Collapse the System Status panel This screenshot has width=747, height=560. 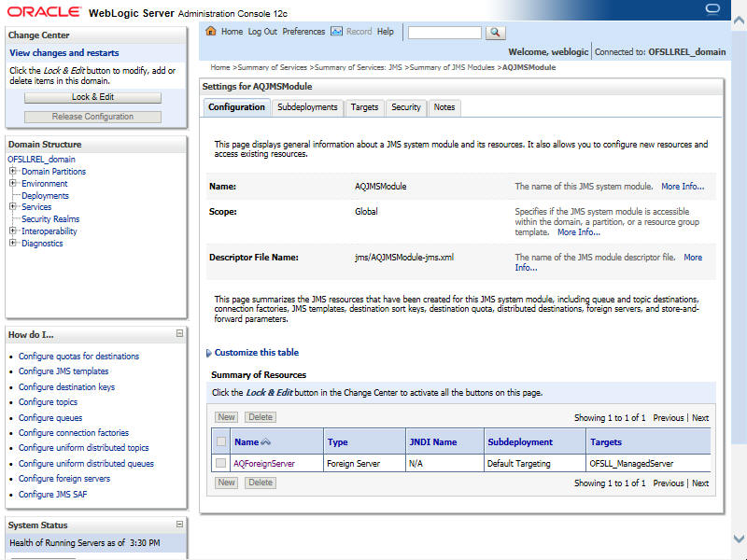point(179,525)
